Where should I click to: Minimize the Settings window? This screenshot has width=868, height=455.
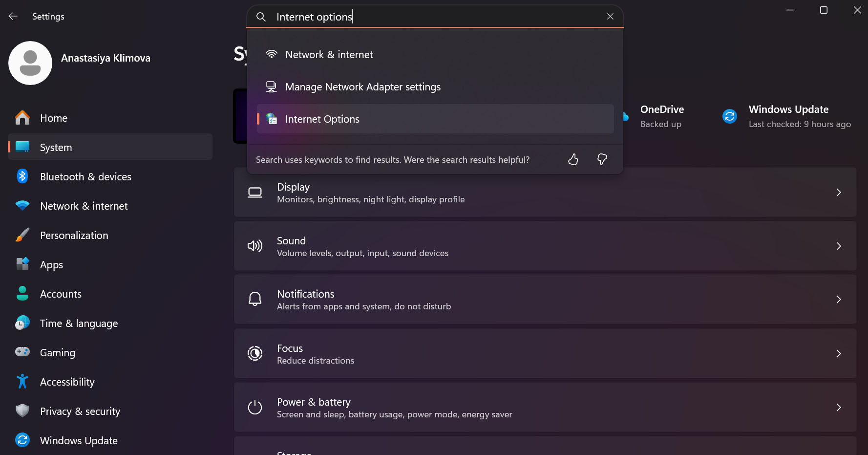point(790,10)
